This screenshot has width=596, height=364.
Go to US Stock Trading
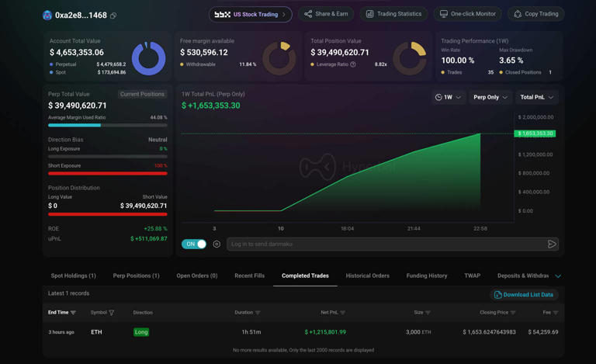point(250,15)
